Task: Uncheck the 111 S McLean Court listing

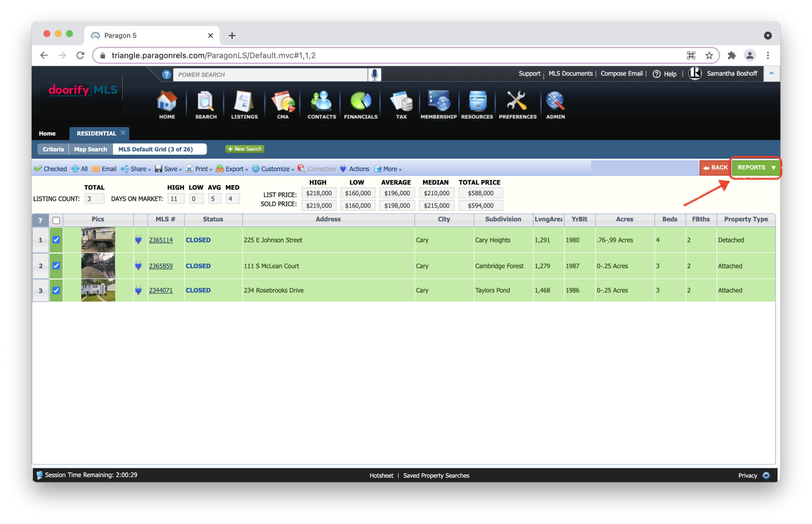Action: tap(56, 266)
